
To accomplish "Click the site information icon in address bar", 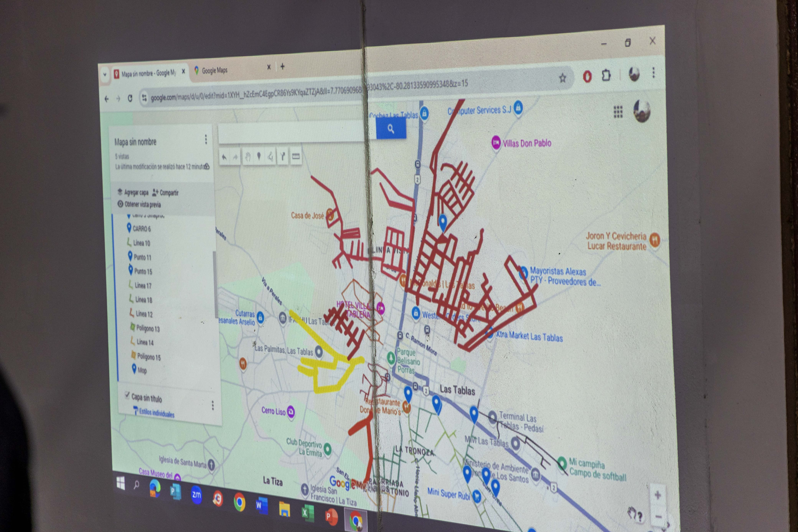I will pyautogui.click(x=144, y=98).
